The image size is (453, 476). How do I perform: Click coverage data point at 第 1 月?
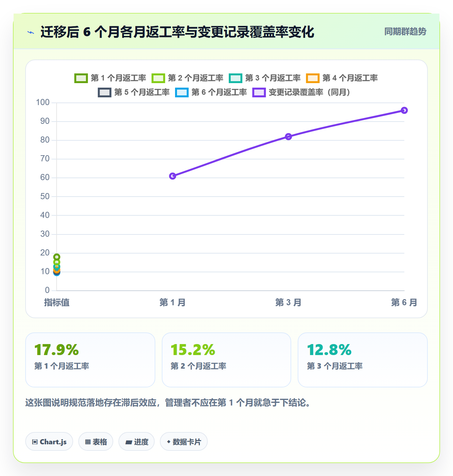[173, 176]
